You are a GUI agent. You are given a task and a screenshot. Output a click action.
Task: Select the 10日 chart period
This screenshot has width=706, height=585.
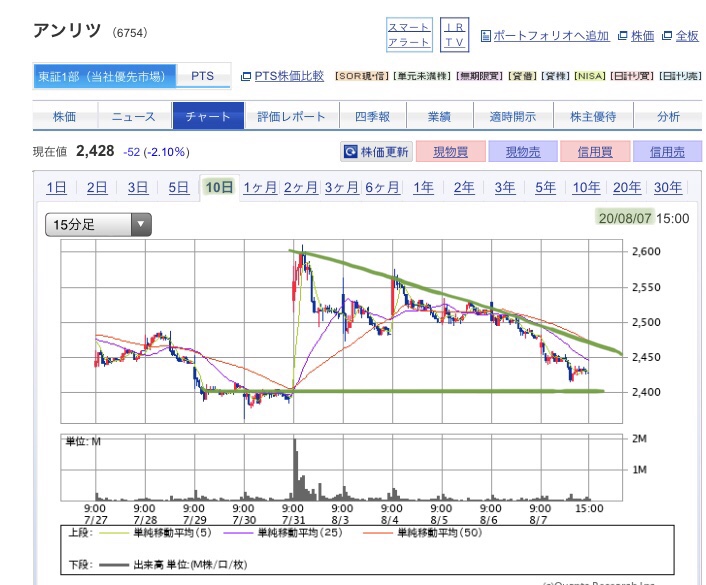(x=219, y=187)
